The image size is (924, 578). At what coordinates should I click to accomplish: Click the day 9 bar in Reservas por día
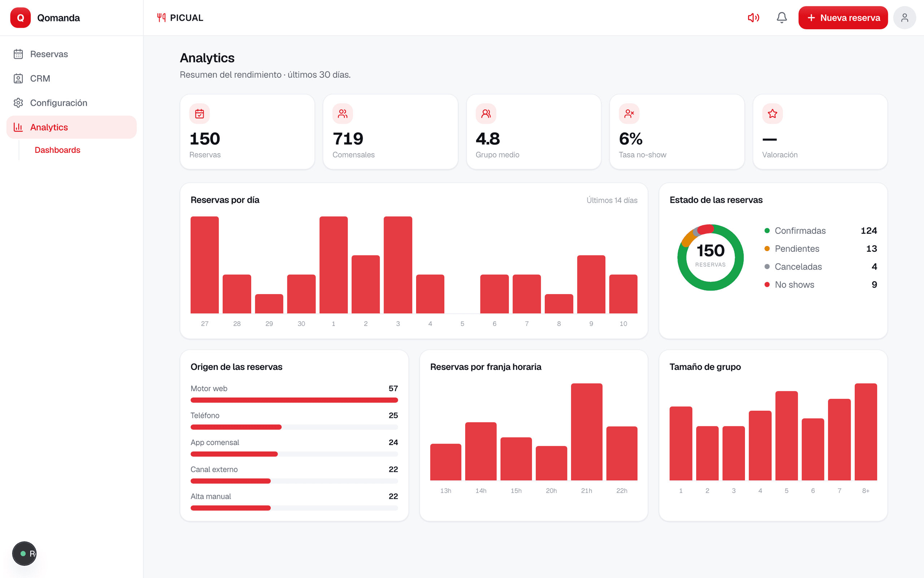pos(591,284)
